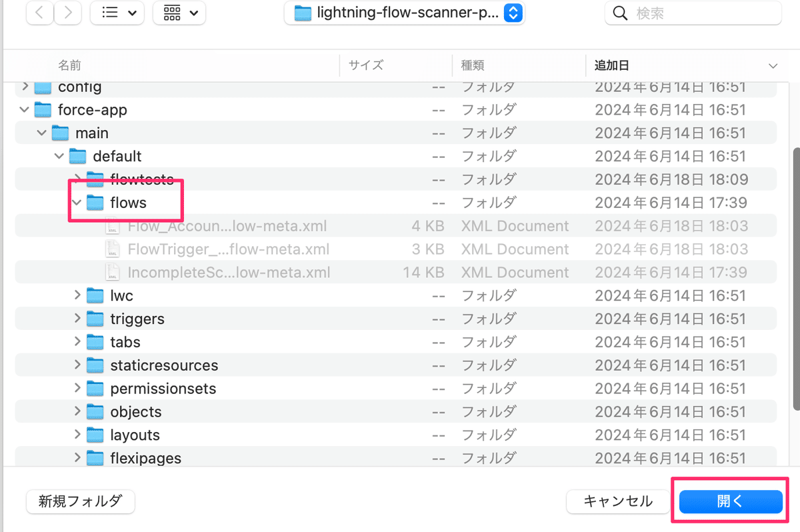Click the back navigation arrow
This screenshot has height=532, width=800.
39,13
